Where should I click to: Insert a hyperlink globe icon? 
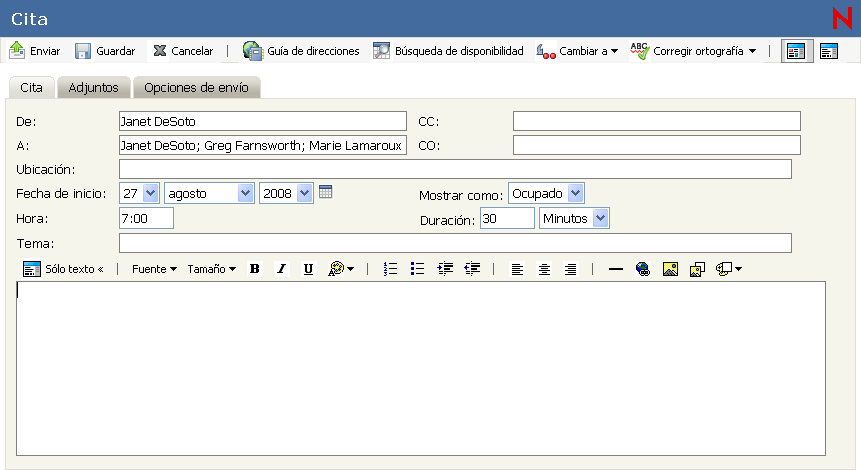pyautogui.click(x=643, y=269)
